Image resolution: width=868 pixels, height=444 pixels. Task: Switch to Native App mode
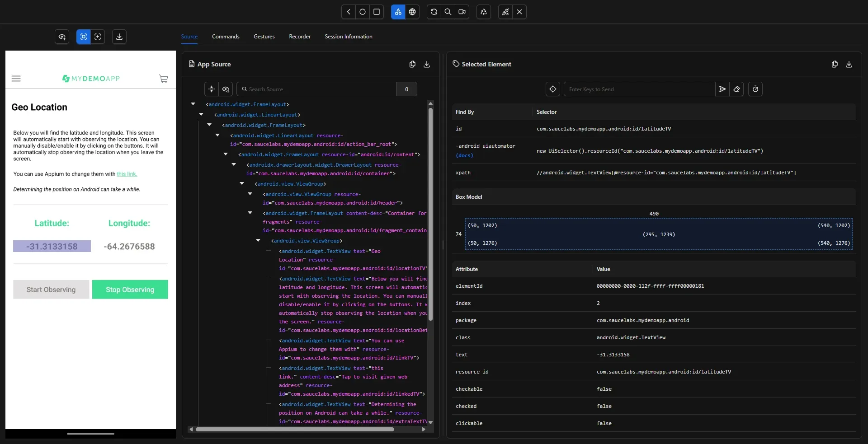398,12
